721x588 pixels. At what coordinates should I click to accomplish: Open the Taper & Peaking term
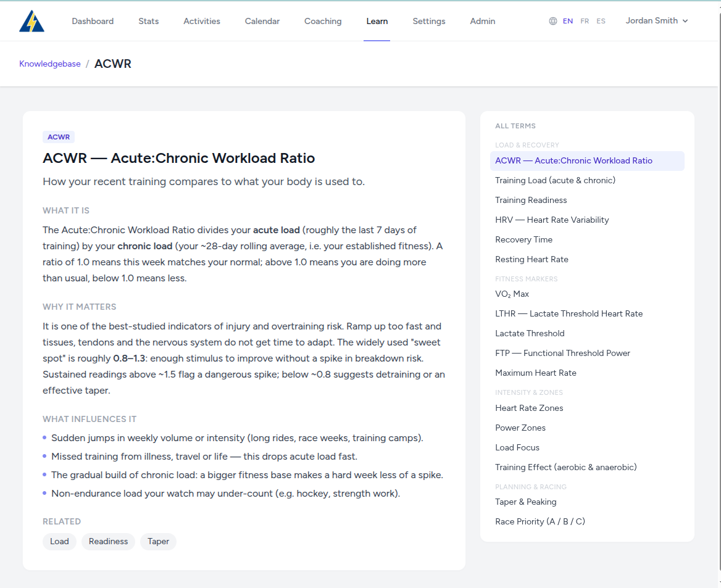coord(587,502)
